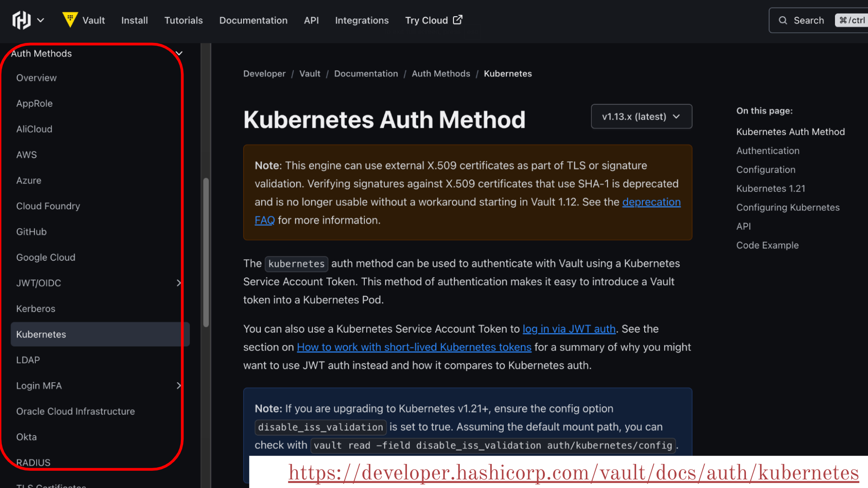Expand the JWT/OIDC submenu arrow
The image size is (868, 488).
pos(179,283)
